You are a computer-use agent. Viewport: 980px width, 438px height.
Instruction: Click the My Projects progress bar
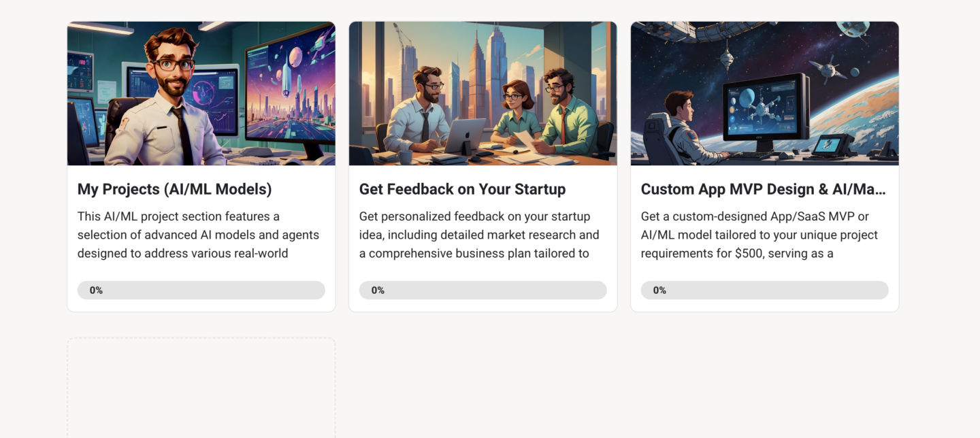point(201,290)
